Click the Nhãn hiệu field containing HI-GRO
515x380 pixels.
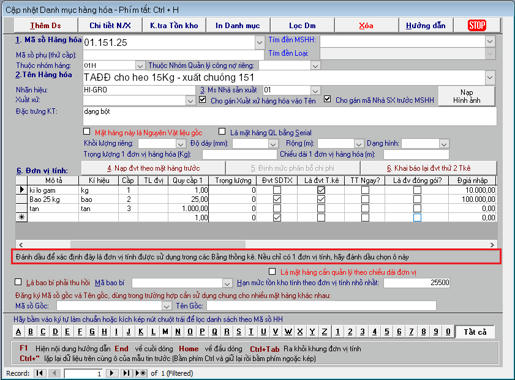coord(139,90)
